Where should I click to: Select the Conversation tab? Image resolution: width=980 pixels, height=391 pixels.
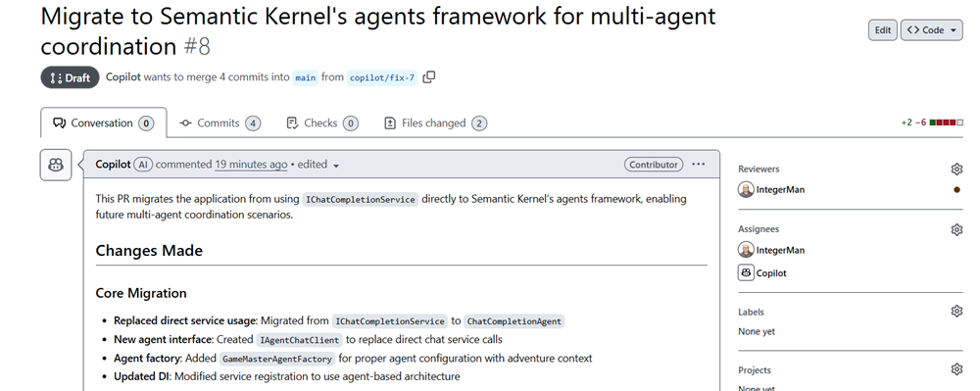coord(104,123)
